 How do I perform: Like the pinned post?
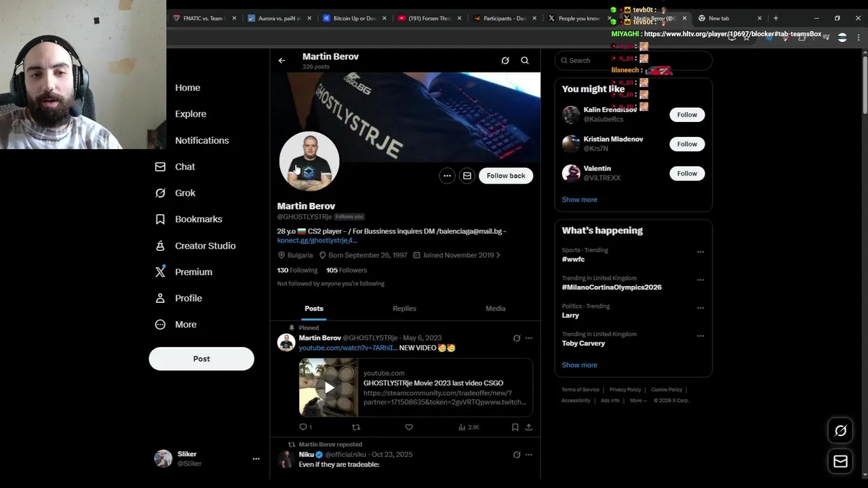click(x=409, y=428)
